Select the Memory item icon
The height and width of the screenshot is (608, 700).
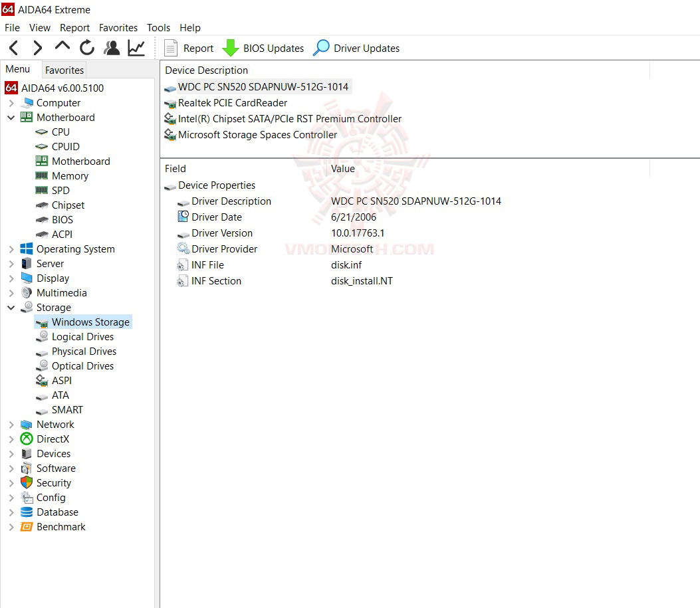pyautogui.click(x=41, y=175)
